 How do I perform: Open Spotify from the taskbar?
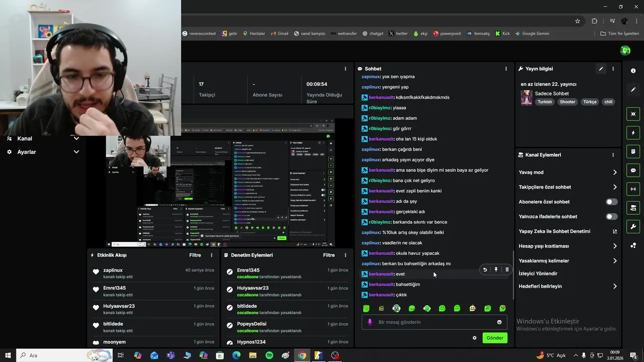269,355
